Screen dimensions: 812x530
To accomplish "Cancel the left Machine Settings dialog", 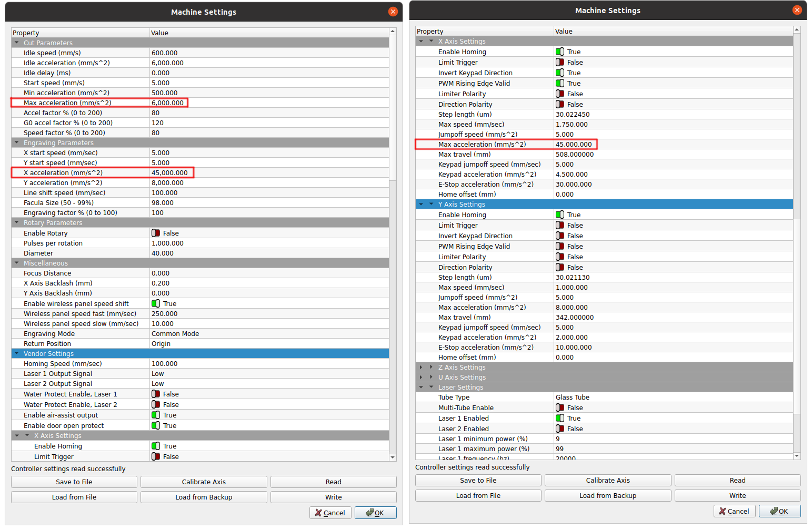I will point(330,513).
